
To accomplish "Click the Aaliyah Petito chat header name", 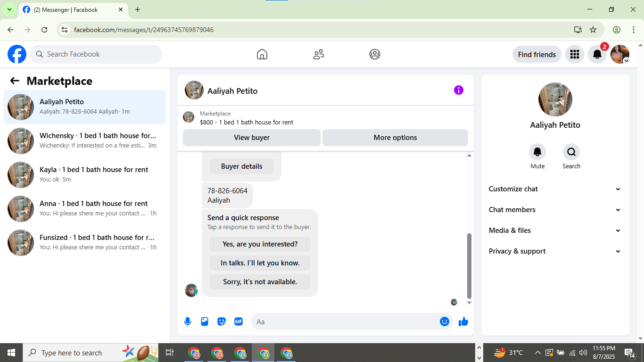I will [232, 91].
